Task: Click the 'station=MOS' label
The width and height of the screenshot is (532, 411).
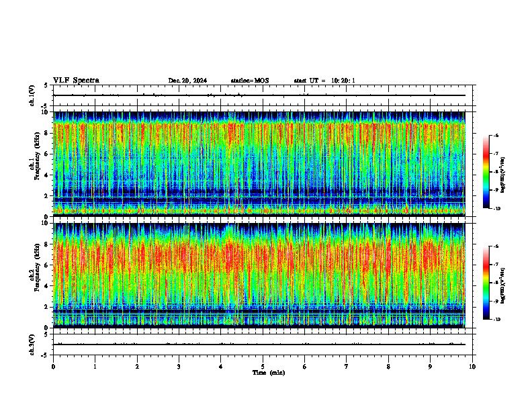Action: (x=250, y=81)
